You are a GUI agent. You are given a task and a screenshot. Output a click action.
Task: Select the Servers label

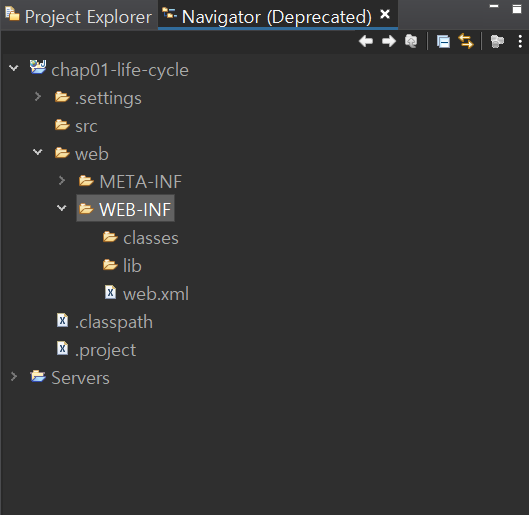tap(80, 378)
